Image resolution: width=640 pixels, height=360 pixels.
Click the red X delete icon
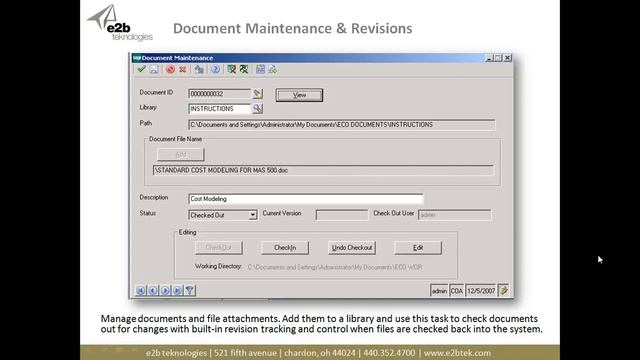(x=182, y=69)
